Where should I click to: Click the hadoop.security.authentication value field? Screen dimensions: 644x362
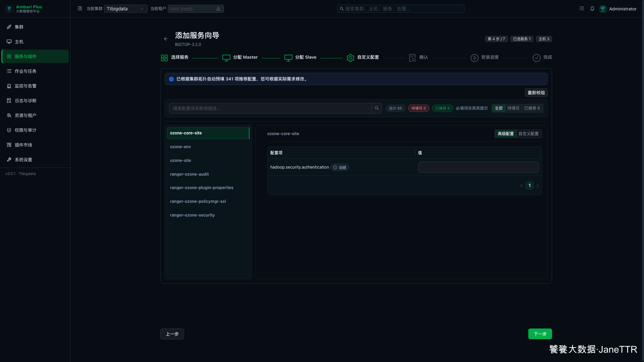point(478,167)
